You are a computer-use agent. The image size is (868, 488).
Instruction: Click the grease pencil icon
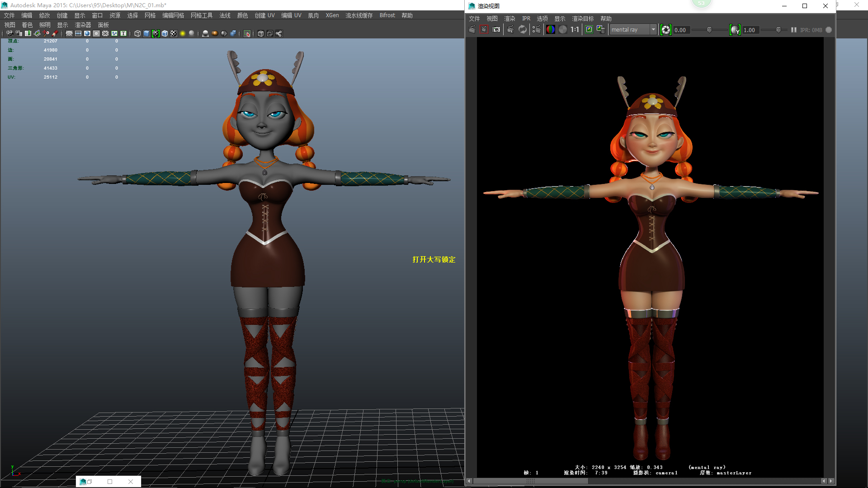point(55,33)
